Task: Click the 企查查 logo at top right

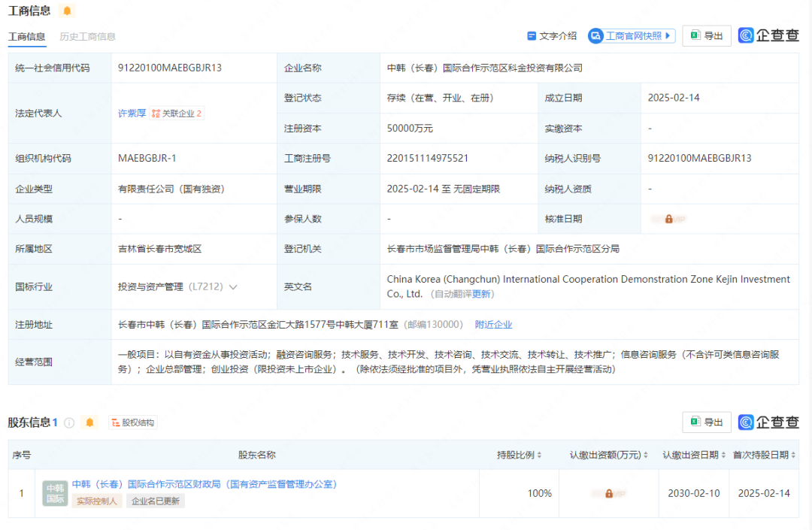Action: coord(768,35)
